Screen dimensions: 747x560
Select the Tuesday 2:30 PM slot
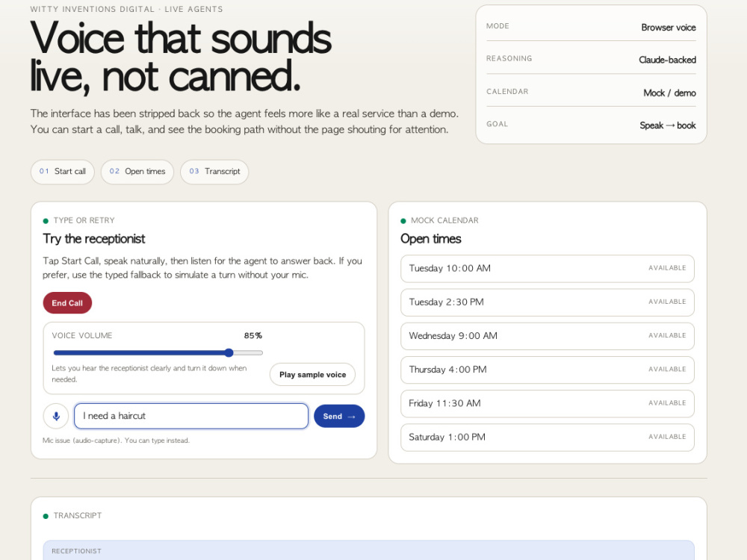click(548, 302)
